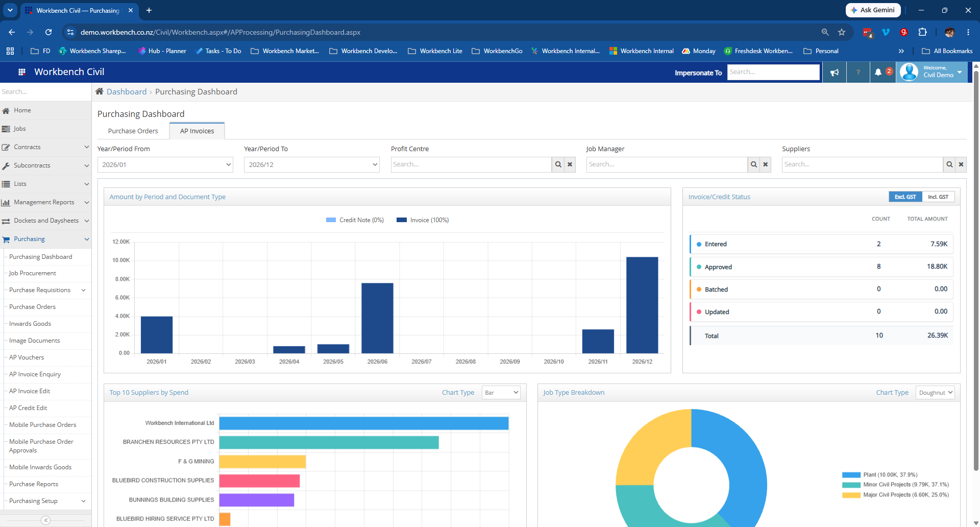Click the Workbench International Ltd bar
The width and height of the screenshot is (980, 527).
(x=364, y=423)
